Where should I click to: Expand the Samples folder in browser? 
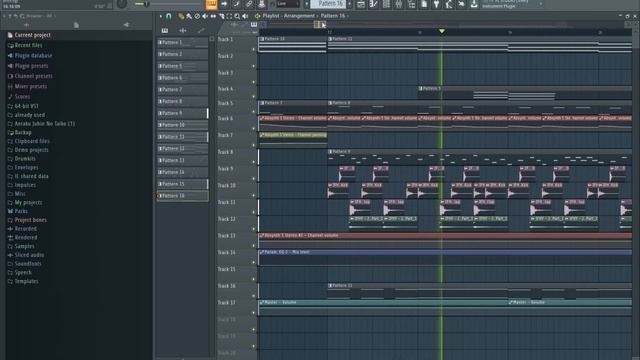pos(24,247)
